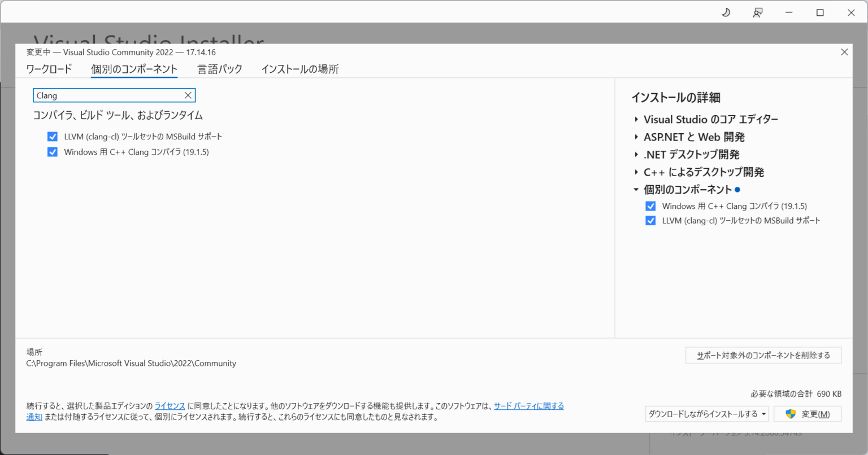Expand Visual Studio のコア エディター section
Screen dimensions: 868x455
click(x=636, y=120)
